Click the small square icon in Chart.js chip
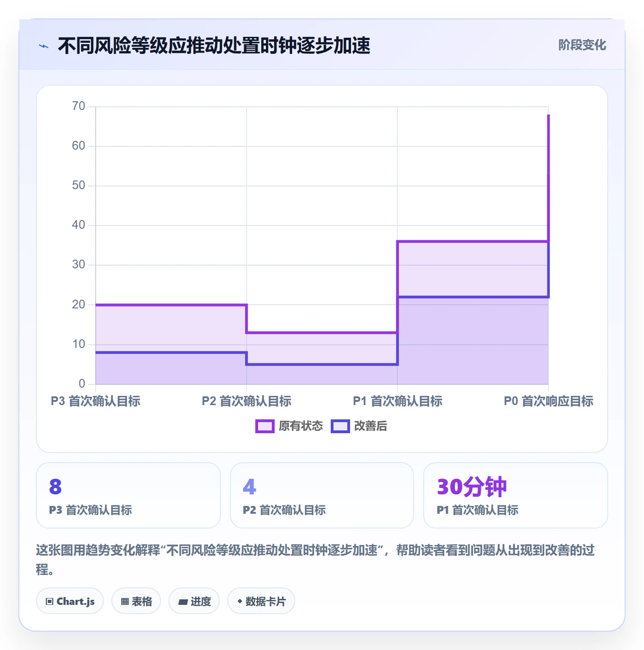Viewport: 644px width, 650px height. click(x=50, y=602)
